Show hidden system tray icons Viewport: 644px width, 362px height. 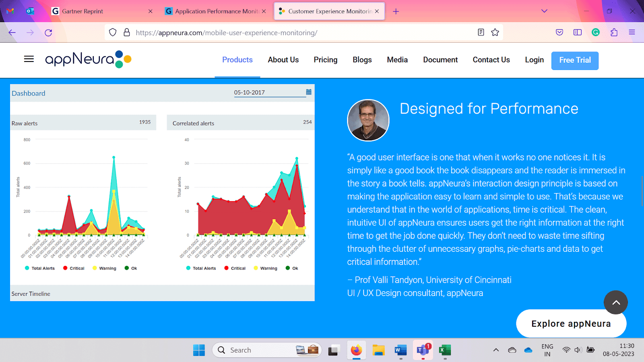coord(496,350)
